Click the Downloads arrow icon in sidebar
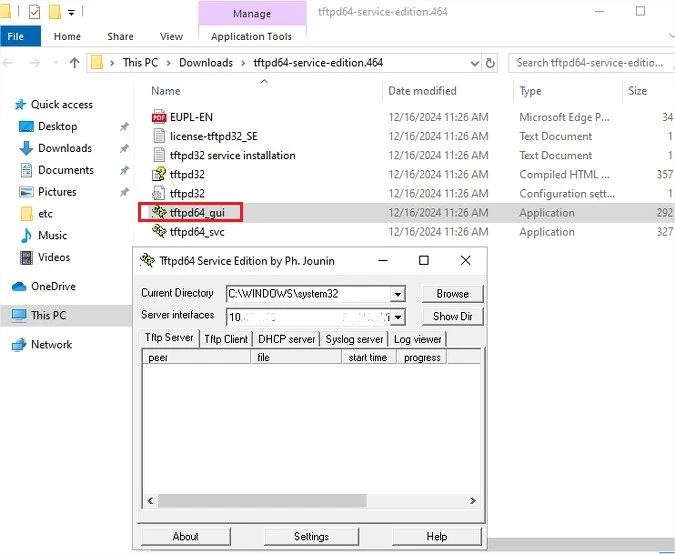 (x=26, y=148)
